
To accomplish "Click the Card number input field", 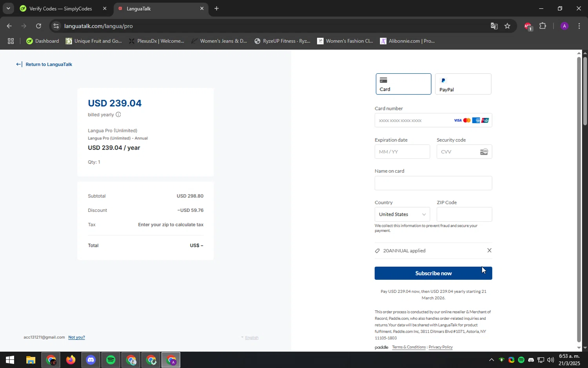I will point(433,120).
